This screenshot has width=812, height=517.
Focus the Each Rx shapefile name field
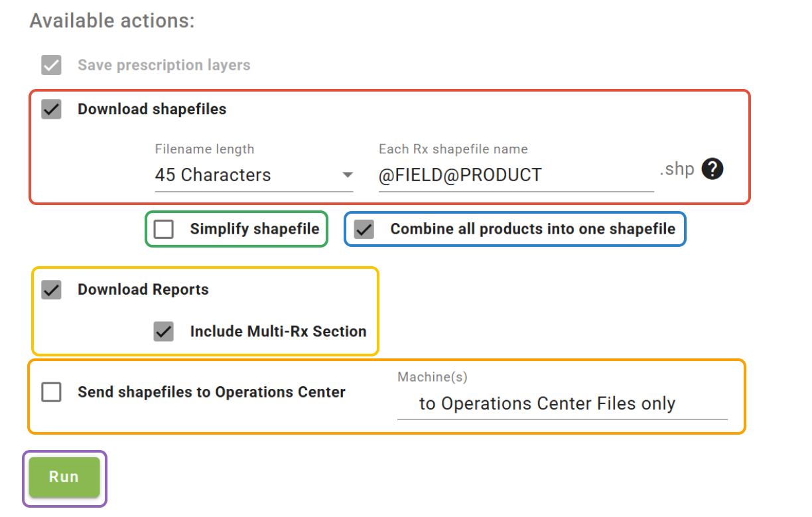coord(515,175)
